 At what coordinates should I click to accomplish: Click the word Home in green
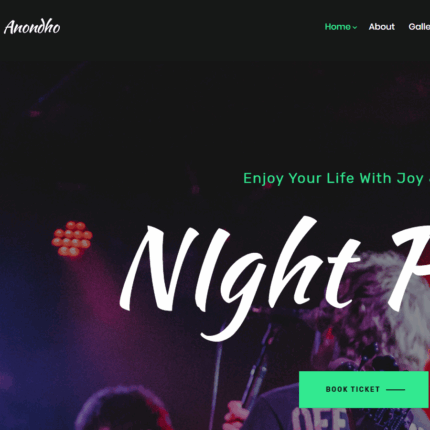tap(338, 27)
